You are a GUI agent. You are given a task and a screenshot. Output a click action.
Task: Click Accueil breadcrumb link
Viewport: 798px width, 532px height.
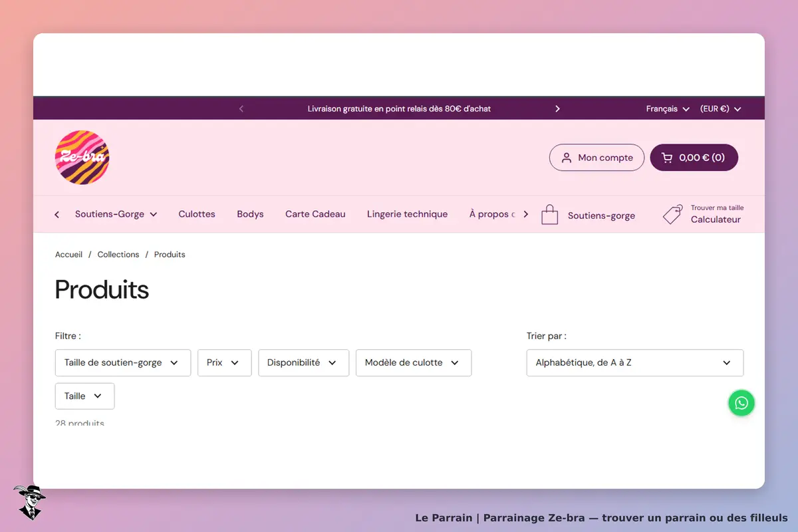tap(69, 255)
